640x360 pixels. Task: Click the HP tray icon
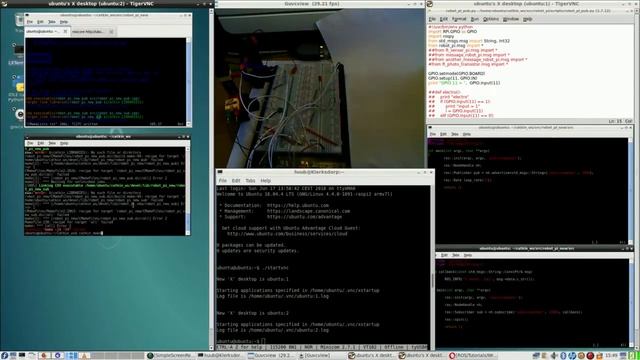(x=572, y=356)
